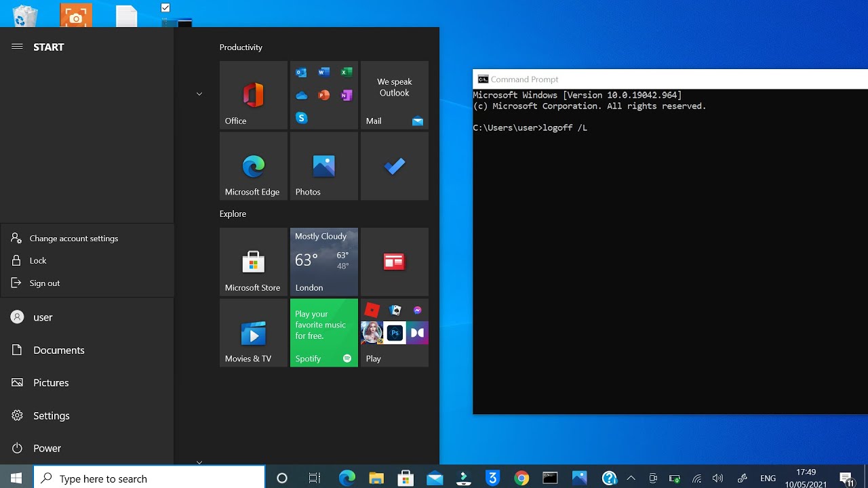868x488 pixels.
Task: Open the Meet Now tray icon
Action: pyautogui.click(x=653, y=479)
